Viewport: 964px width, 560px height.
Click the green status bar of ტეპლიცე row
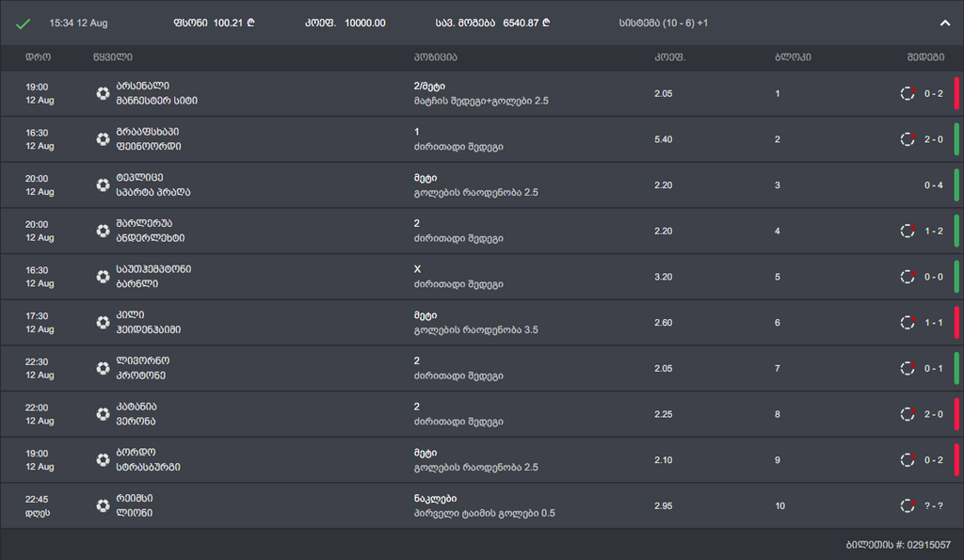point(956,185)
